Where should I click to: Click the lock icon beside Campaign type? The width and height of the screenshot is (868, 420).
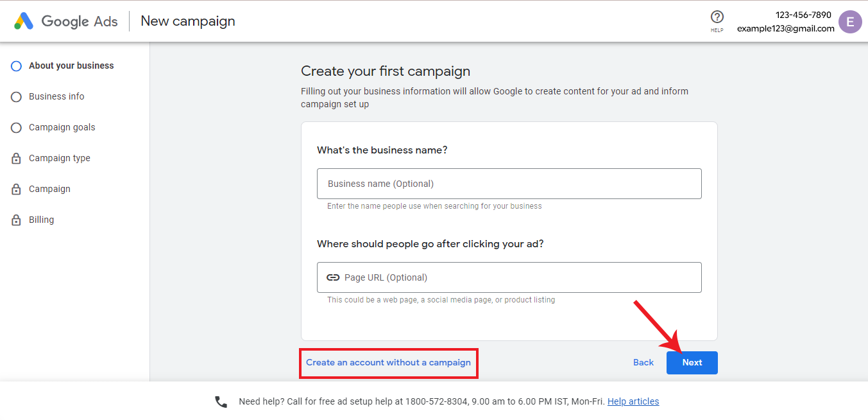pyautogui.click(x=17, y=158)
